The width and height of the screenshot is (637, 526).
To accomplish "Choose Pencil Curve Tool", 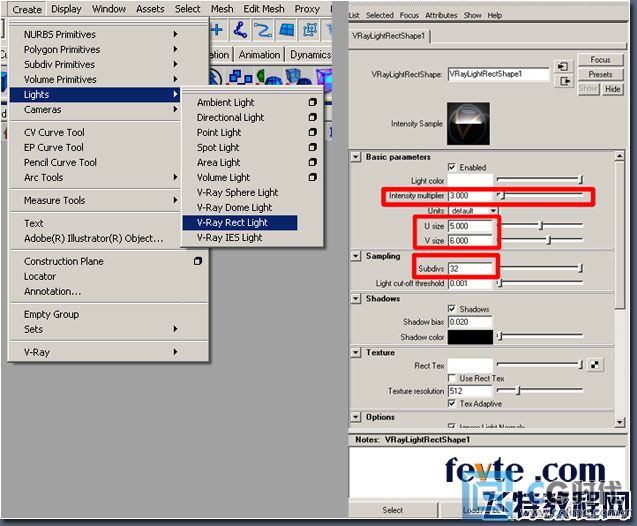I will click(60, 162).
